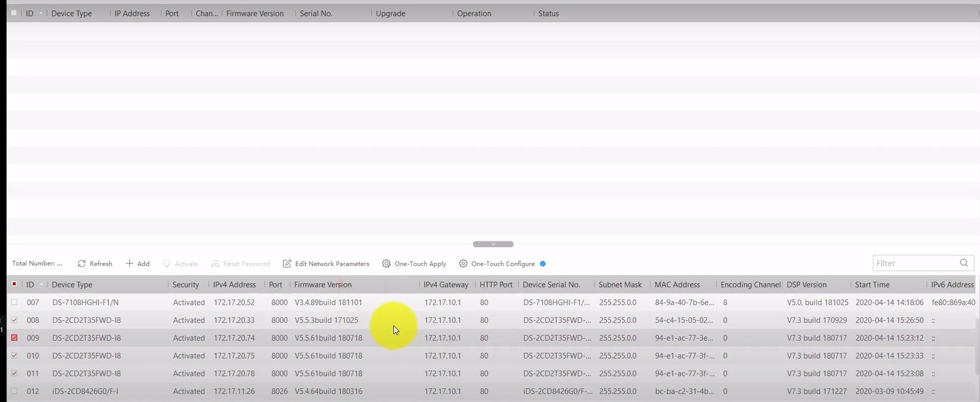Toggle the select-all checkbox in online device header
The height and width of the screenshot is (402, 980).
pos(14,284)
